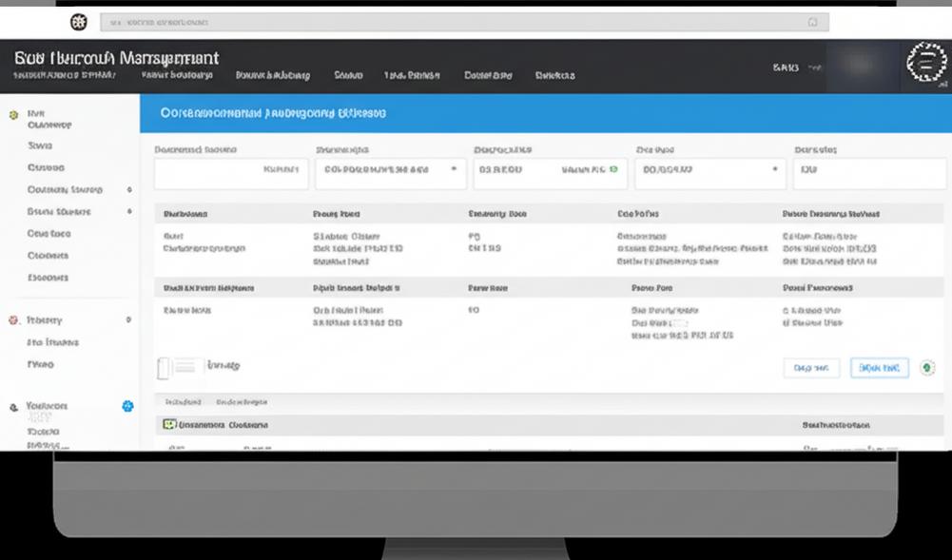This screenshot has width=952, height=560.
Task: Click the green indicator inside the third filter field
Action: pyautogui.click(x=613, y=169)
